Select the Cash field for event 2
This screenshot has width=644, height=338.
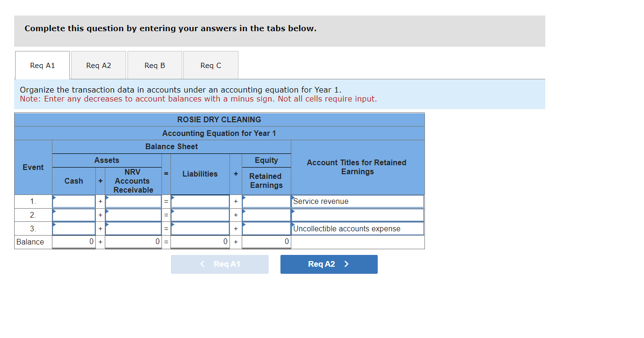74,215
